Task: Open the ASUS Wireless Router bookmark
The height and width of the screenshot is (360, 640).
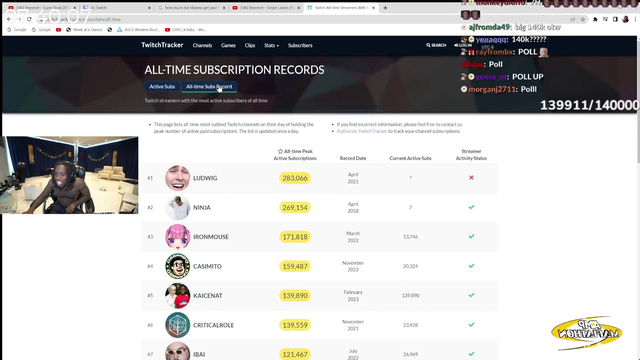Action: click(x=139, y=30)
